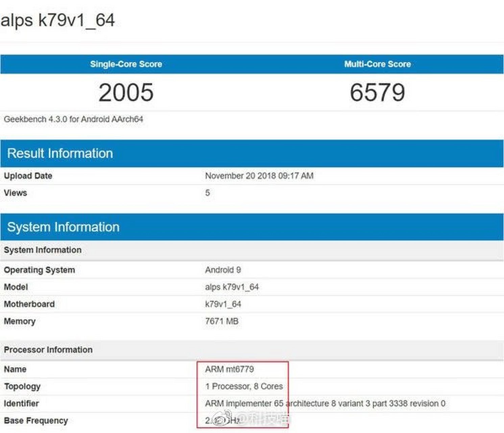504x433 pixels.
Task: Click the Android 9 operating system value
Action: click(223, 270)
